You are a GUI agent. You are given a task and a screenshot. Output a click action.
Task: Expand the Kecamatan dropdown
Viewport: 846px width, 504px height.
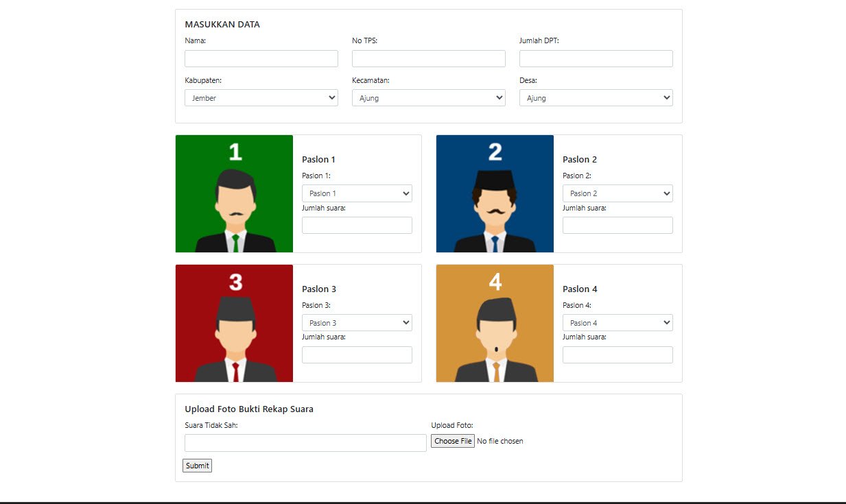[x=429, y=98]
